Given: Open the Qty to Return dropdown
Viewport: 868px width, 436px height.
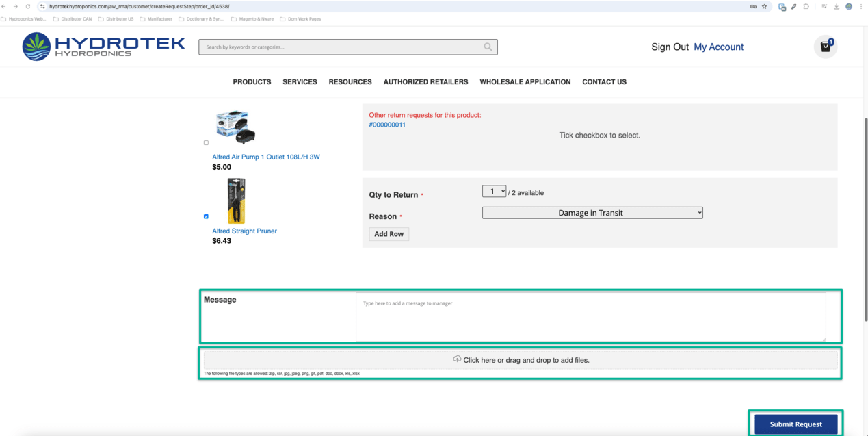Looking at the screenshot, I should click(494, 192).
